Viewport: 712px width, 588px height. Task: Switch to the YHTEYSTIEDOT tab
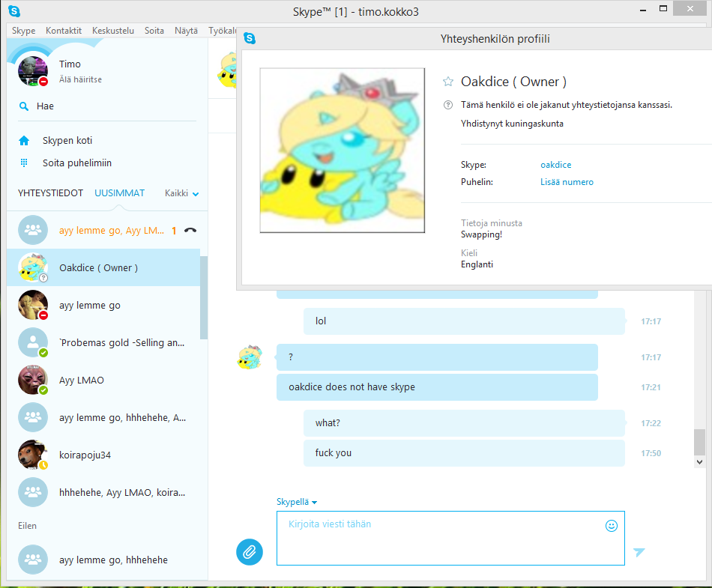pos(50,193)
